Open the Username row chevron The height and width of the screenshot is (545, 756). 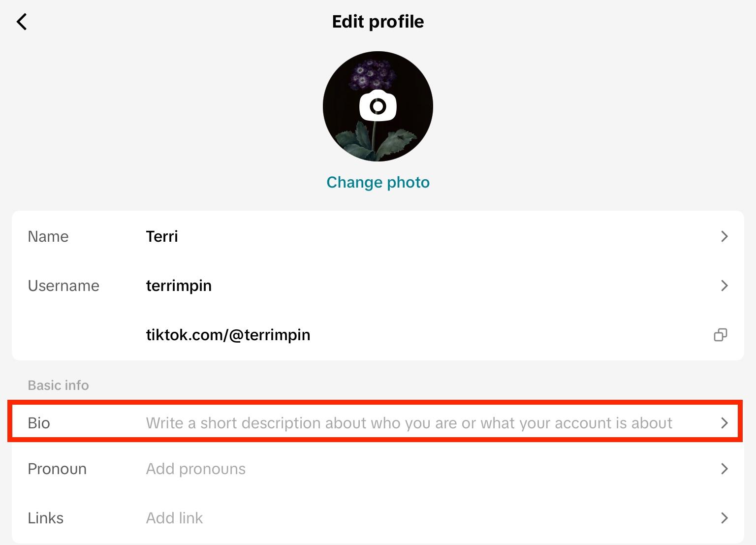click(x=724, y=286)
